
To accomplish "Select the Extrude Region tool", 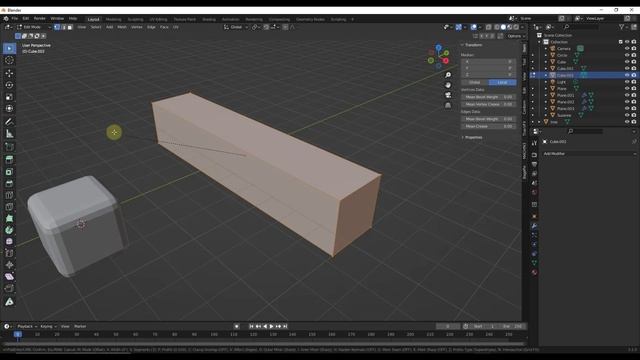I will click(x=9, y=160).
